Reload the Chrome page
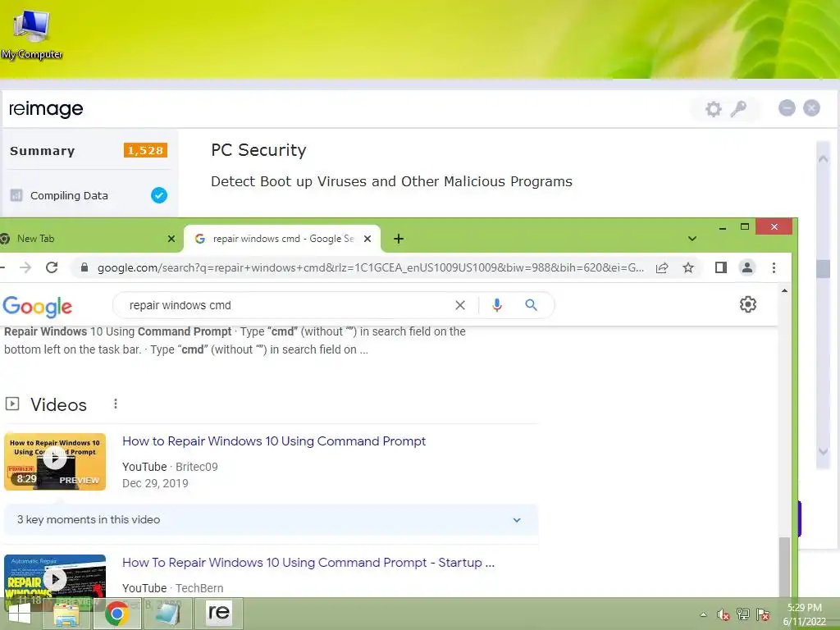Viewport: 840px width, 630px height. point(52,267)
